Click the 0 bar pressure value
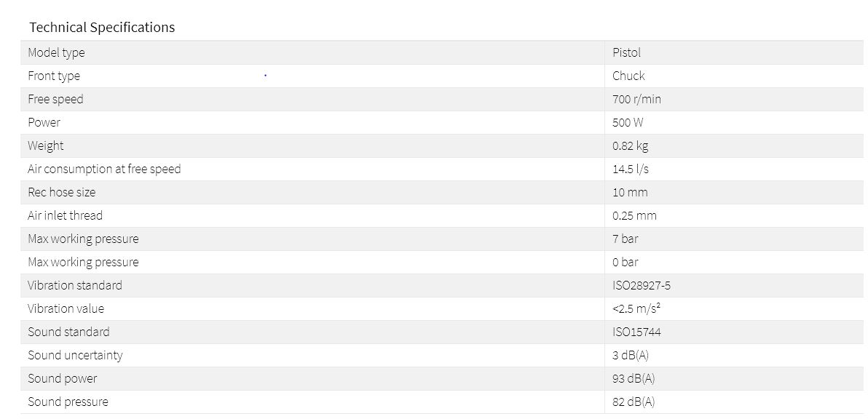The image size is (868, 419). click(626, 262)
